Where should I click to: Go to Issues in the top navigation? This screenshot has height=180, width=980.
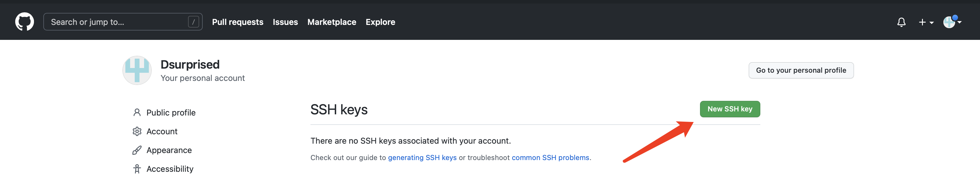click(x=285, y=22)
